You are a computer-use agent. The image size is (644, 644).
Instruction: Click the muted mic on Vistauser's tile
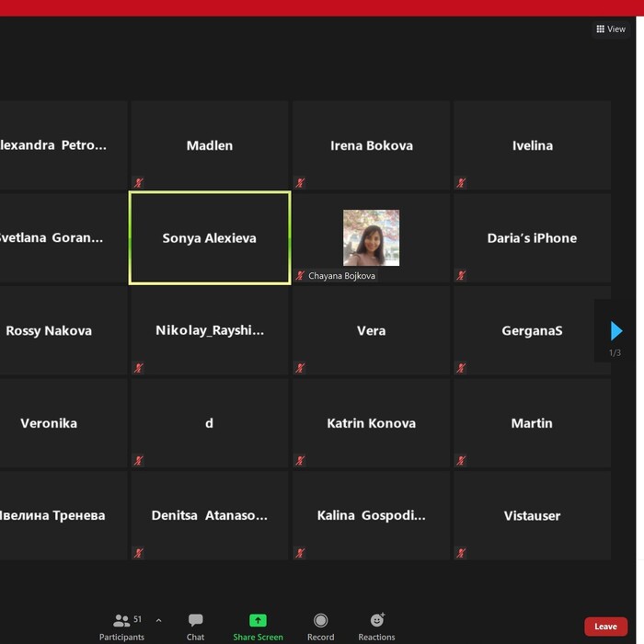461,553
